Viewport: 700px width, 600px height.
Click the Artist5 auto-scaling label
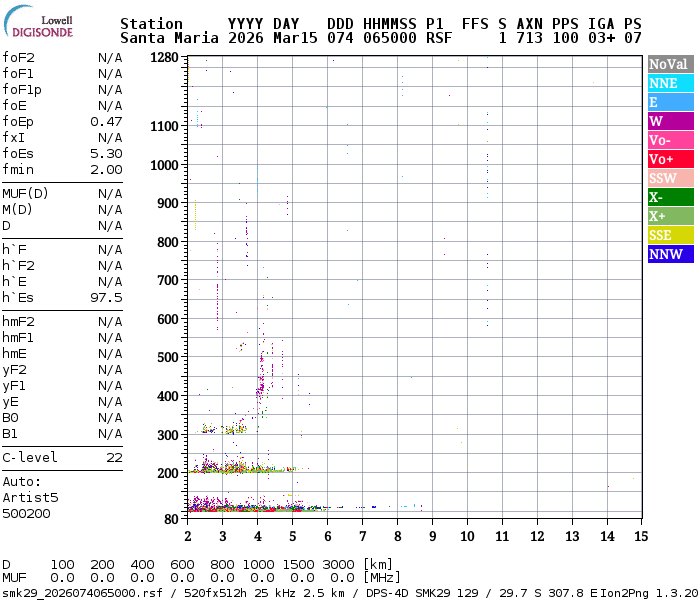(x=30, y=498)
